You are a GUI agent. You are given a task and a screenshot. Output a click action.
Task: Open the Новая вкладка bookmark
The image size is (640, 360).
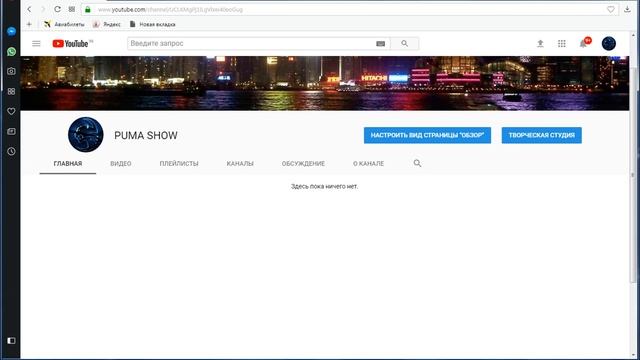click(153, 24)
